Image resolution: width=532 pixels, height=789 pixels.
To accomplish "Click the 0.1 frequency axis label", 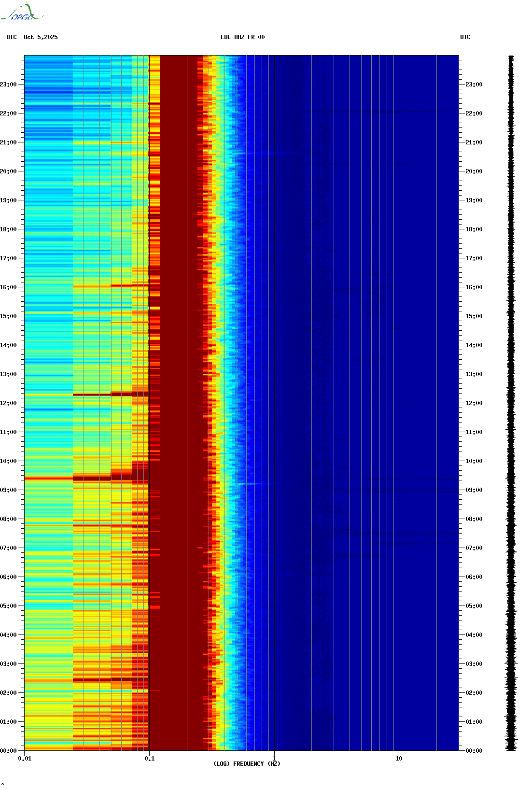I will pyautogui.click(x=149, y=759).
